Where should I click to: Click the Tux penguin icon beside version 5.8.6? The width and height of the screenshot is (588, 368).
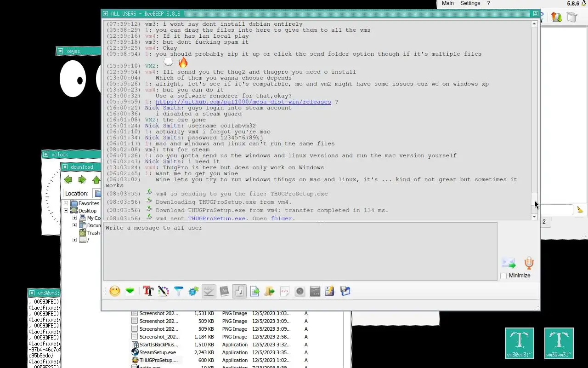point(584,3)
